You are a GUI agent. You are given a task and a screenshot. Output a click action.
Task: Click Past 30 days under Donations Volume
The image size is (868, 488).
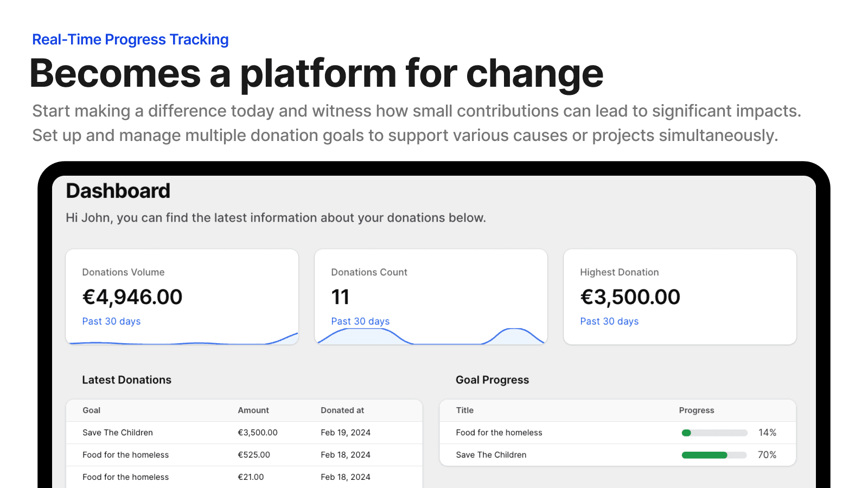111,322
